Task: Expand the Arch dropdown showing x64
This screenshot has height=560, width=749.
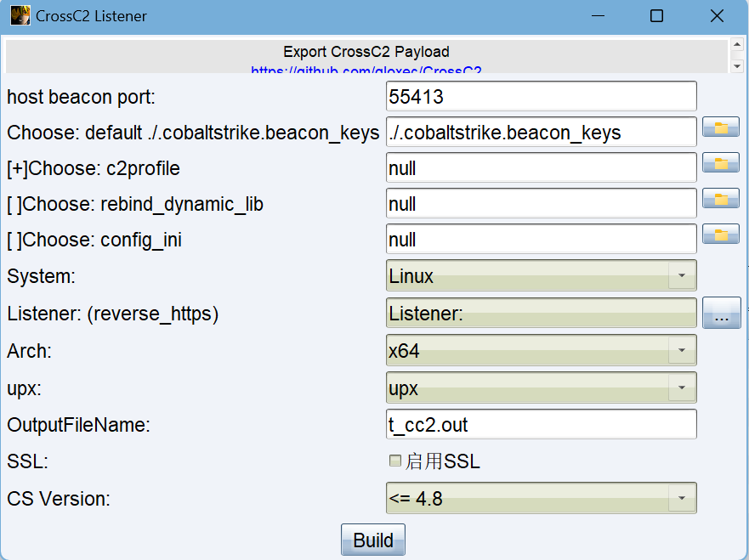Action: 542,350
